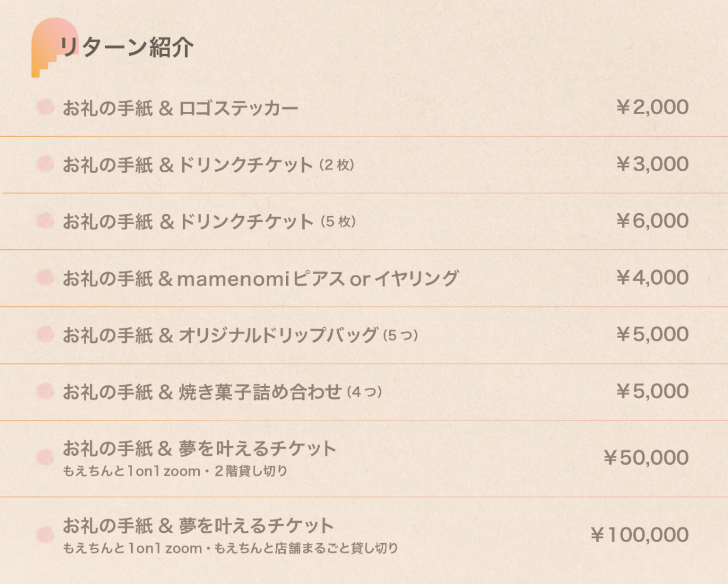Click pink bullet next to ドリンクチケット (2枚)

click(45, 164)
